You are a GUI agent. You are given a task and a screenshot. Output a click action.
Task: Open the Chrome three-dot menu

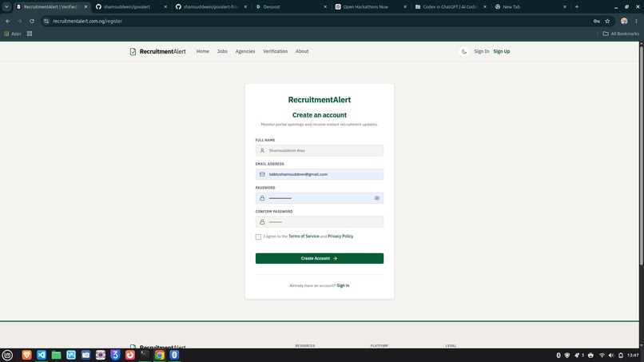[x=636, y=21]
